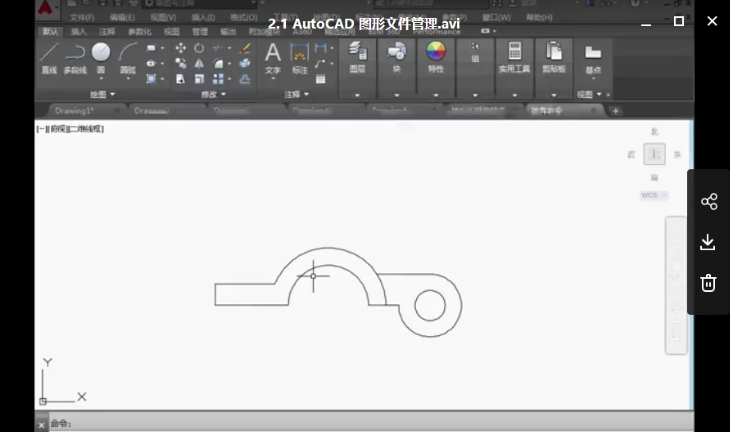Click the command line input field
The height and width of the screenshot is (432, 730).
click(370, 423)
